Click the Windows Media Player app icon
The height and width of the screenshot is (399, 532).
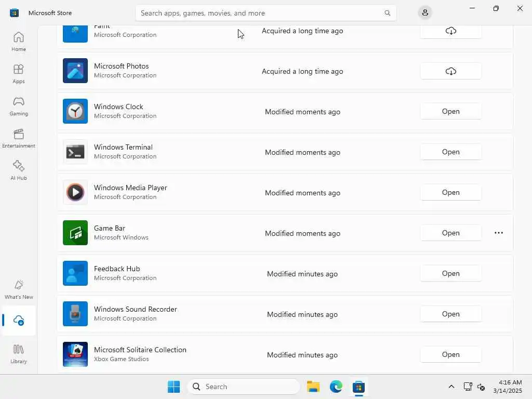[x=75, y=192]
